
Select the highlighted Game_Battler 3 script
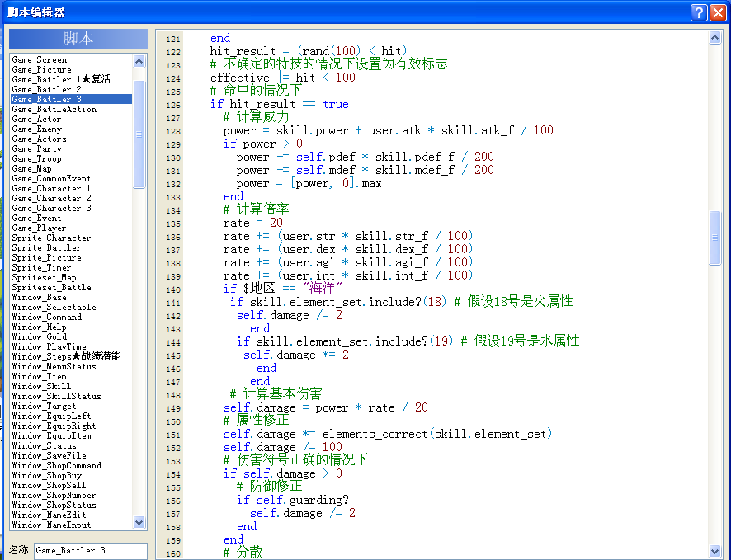point(71,99)
